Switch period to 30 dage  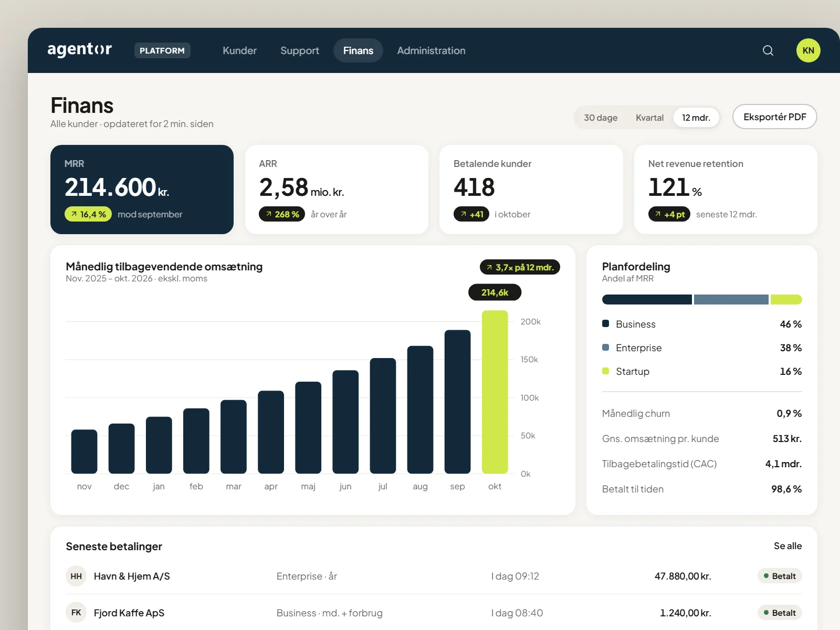(x=601, y=118)
